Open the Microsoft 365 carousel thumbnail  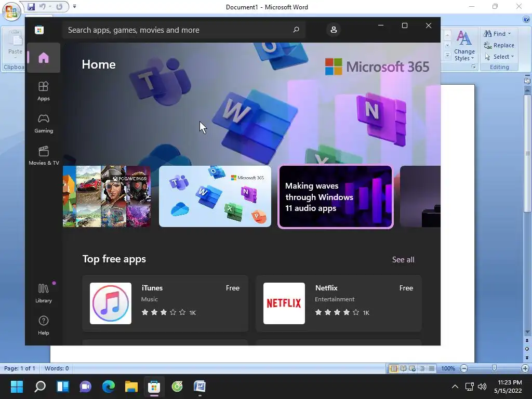click(x=215, y=196)
